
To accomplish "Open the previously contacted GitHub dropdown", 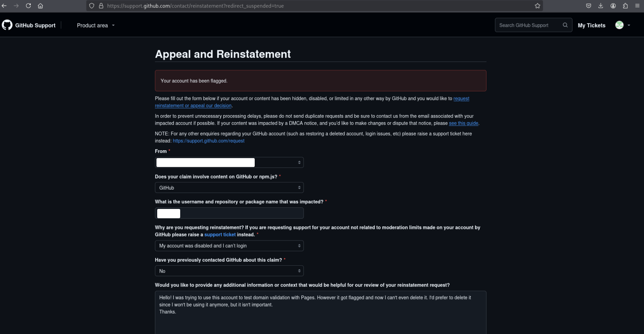I will tap(229, 271).
